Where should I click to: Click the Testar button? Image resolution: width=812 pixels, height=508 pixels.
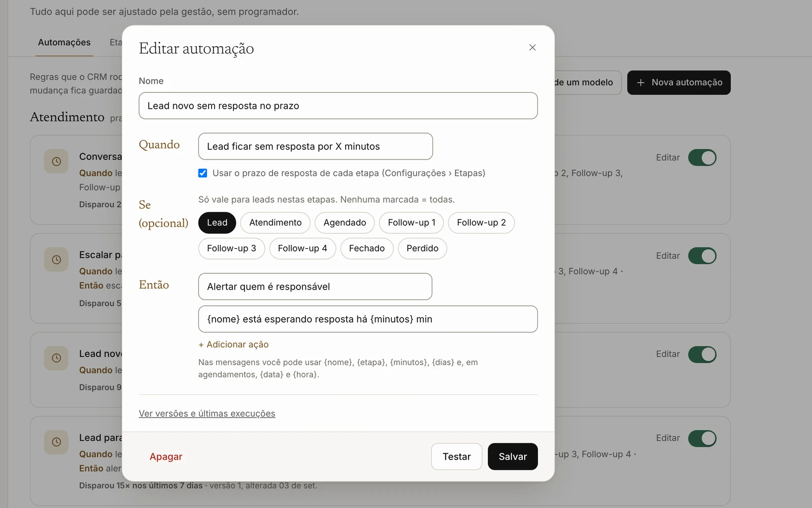click(x=457, y=457)
